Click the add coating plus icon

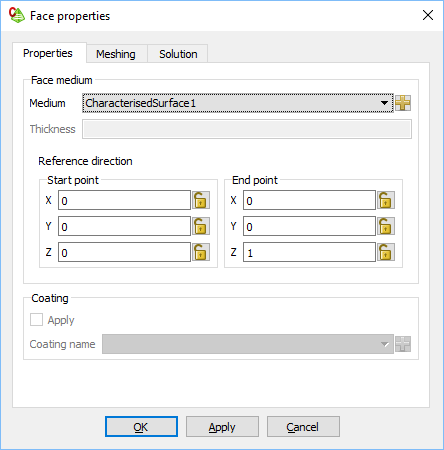coord(403,344)
